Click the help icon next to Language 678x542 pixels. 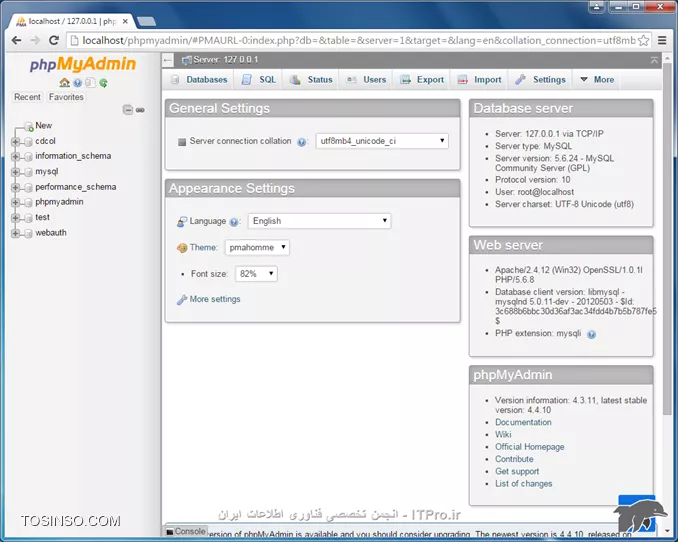pos(234,222)
